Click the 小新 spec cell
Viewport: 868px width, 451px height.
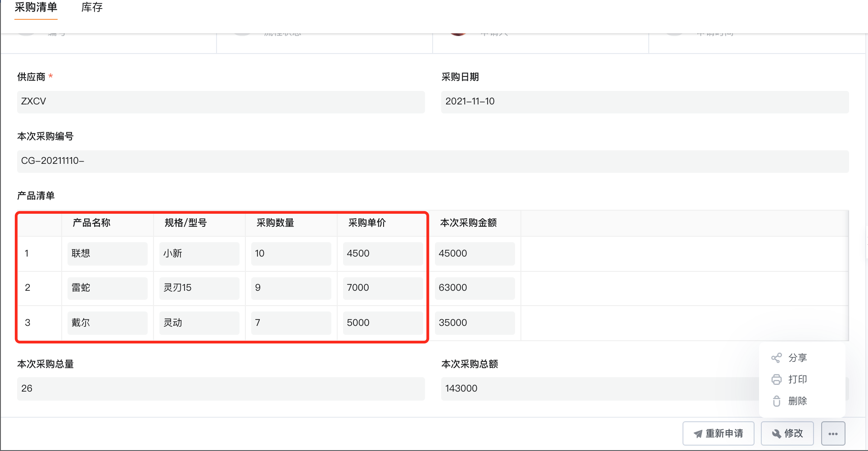(x=199, y=254)
